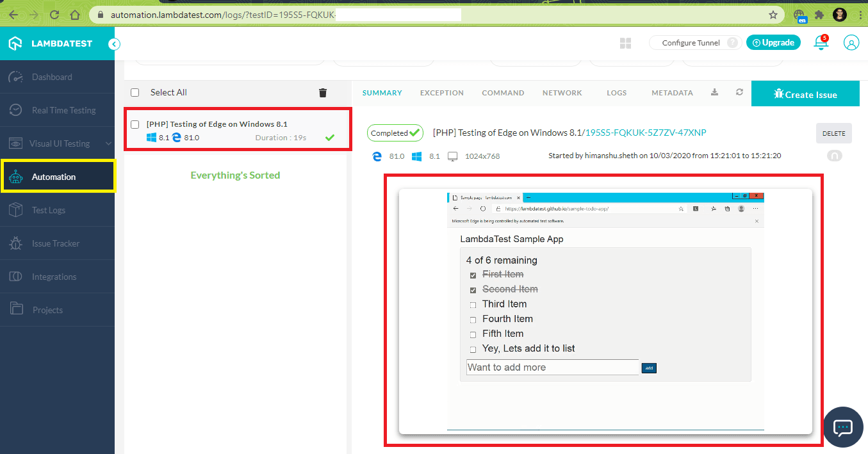Click the Configure Tunnel button
868x454 pixels.
695,43
